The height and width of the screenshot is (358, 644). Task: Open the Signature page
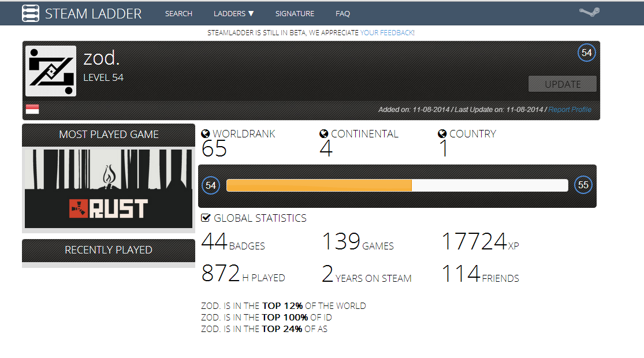click(295, 13)
